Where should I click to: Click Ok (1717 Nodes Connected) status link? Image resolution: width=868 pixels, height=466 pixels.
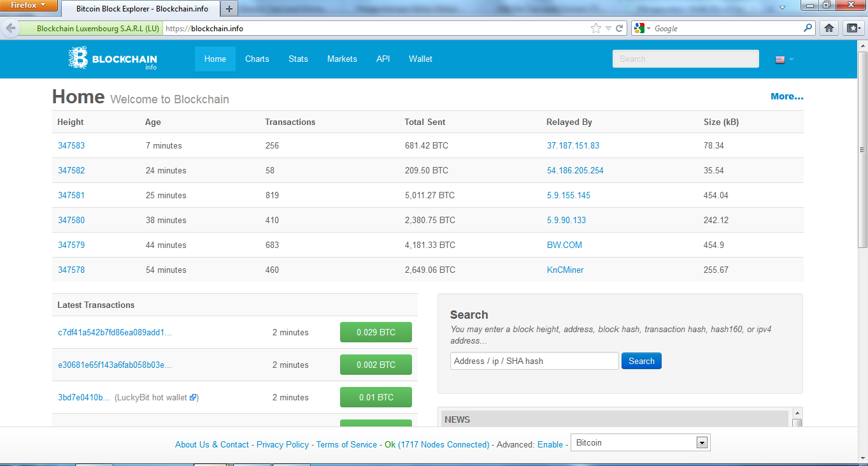coord(437,444)
